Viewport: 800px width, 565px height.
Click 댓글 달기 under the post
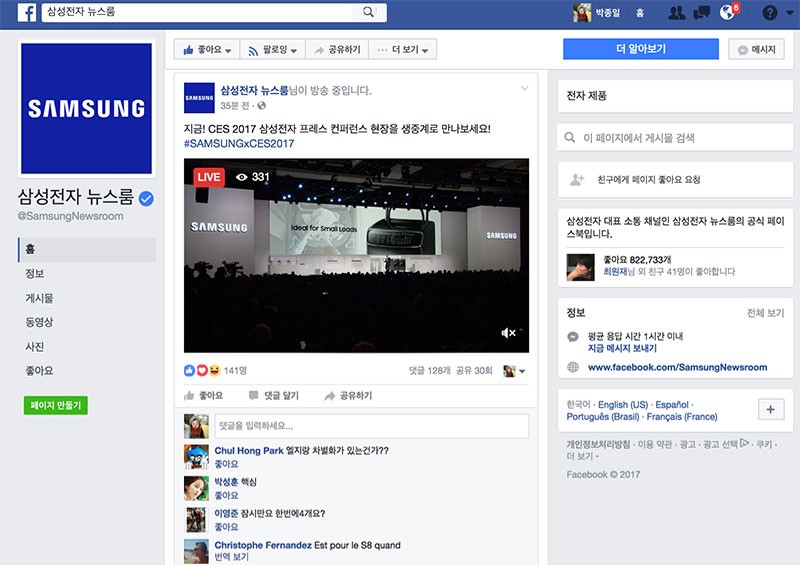(x=273, y=396)
